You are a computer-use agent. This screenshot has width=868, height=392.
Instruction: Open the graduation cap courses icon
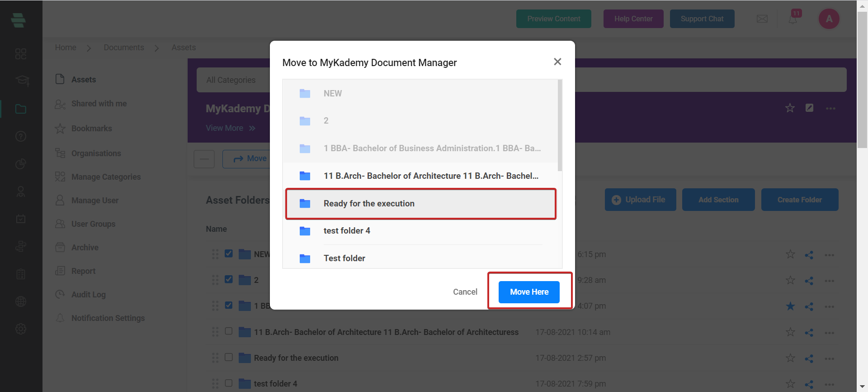click(22, 81)
